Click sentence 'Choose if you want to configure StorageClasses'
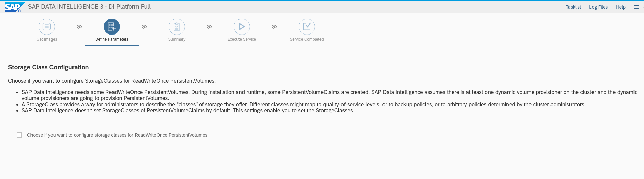The width and height of the screenshot is (644, 179). click(112, 81)
